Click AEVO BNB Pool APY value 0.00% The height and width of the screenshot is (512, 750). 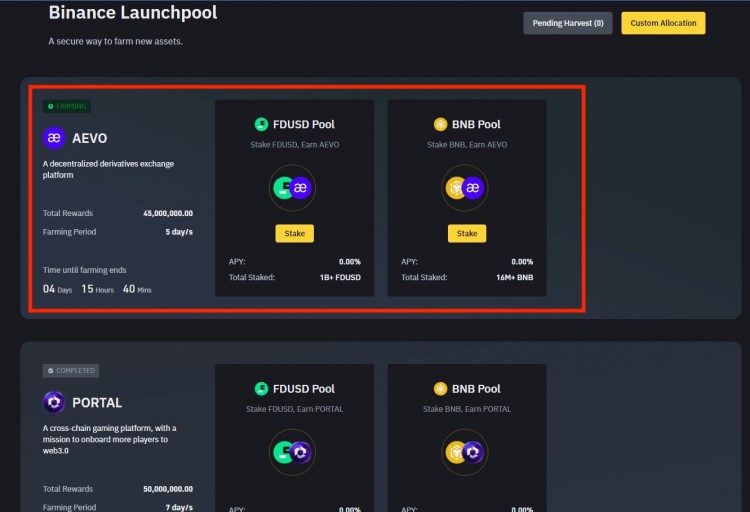522,262
